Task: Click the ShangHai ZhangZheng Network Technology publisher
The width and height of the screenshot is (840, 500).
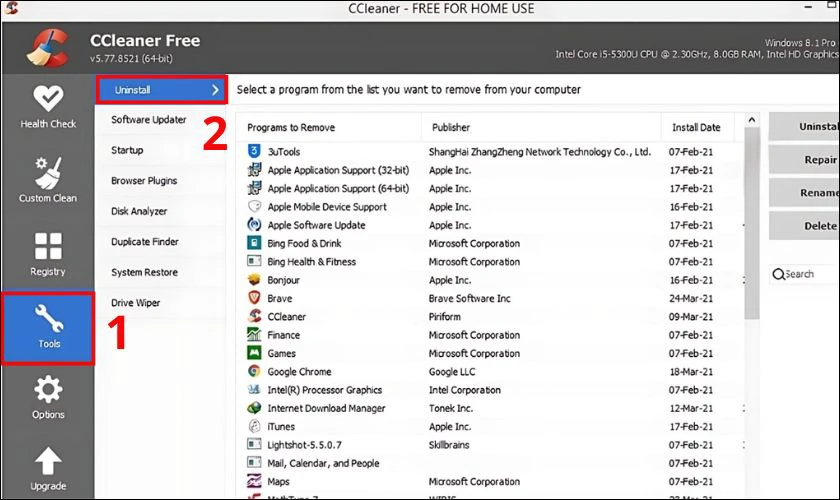Action: [x=539, y=152]
